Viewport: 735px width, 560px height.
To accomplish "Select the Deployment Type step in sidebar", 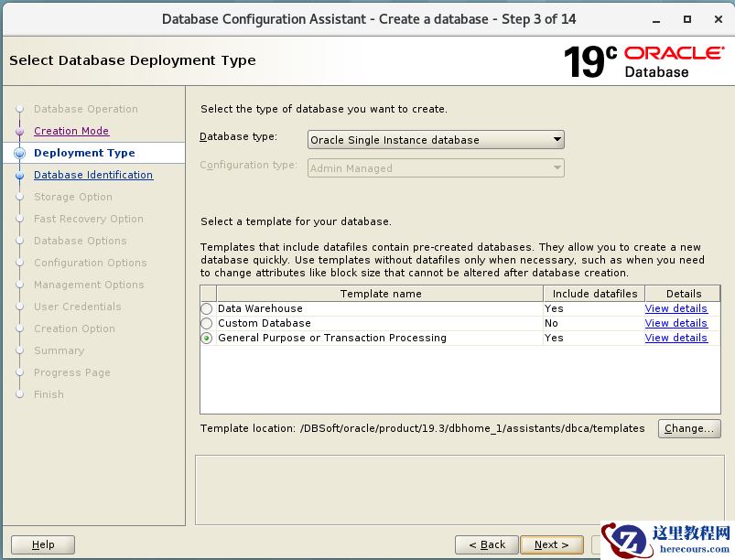I will 84,153.
